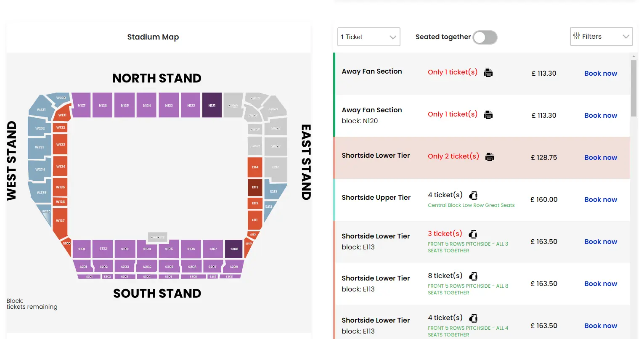
Task: Select block N121 on the stadium map
Action: click(212, 105)
